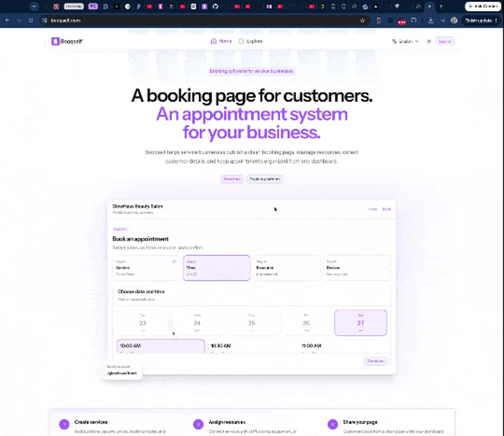The width and height of the screenshot is (504, 436).
Task: Select the Step 3 Resource card
Action: (287, 268)
